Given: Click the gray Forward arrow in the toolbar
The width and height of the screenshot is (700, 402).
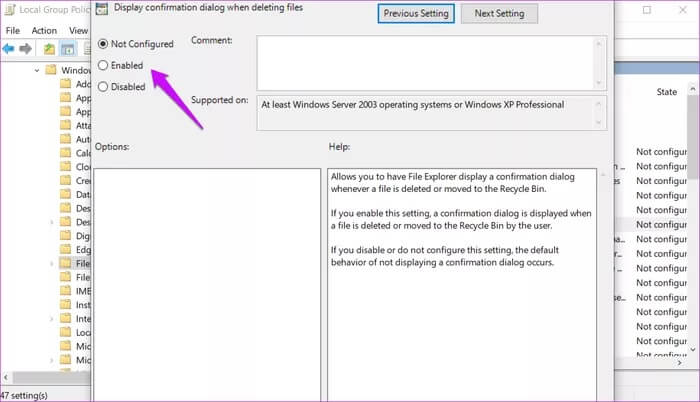Looking at the screenshot, I should coord(25,48).
